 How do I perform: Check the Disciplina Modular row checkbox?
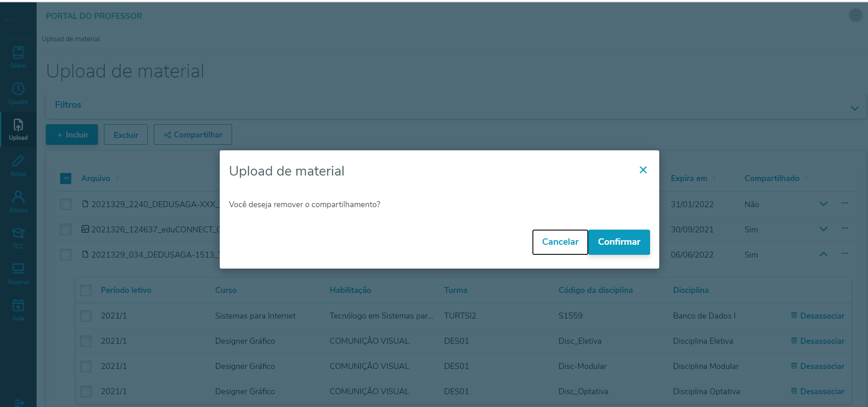coord(86,366)
